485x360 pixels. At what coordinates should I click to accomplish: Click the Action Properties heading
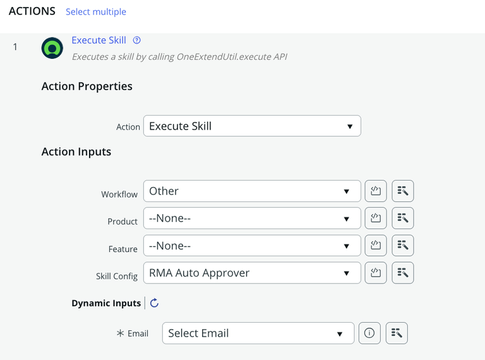coord(87,86)
